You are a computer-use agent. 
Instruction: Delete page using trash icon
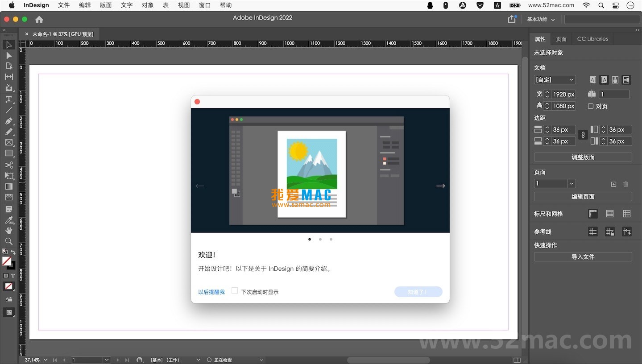click(x=625, y=184)
